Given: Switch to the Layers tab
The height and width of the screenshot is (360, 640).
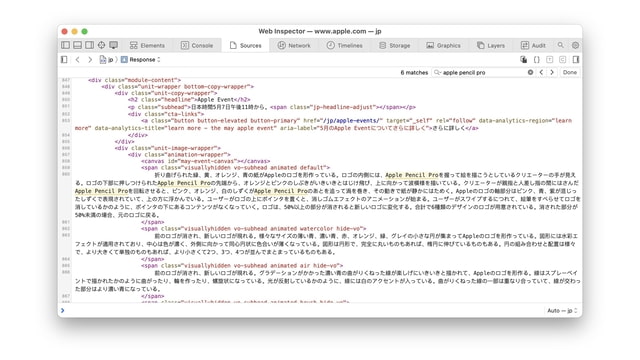Looking at the screenshot, I should 491,45.
